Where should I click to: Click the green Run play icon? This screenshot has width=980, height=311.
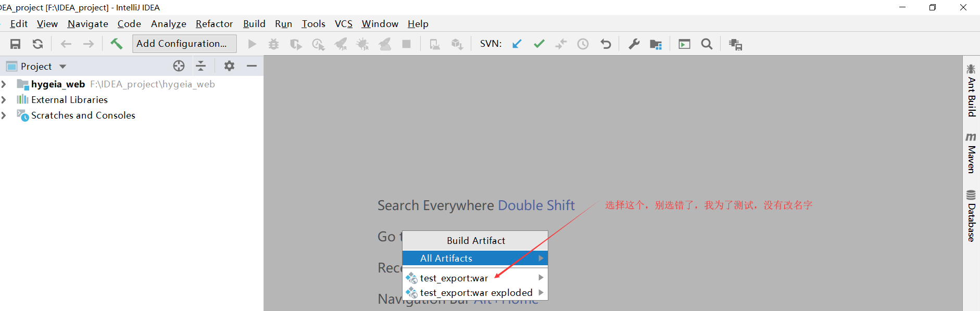[x=252, y=44]
